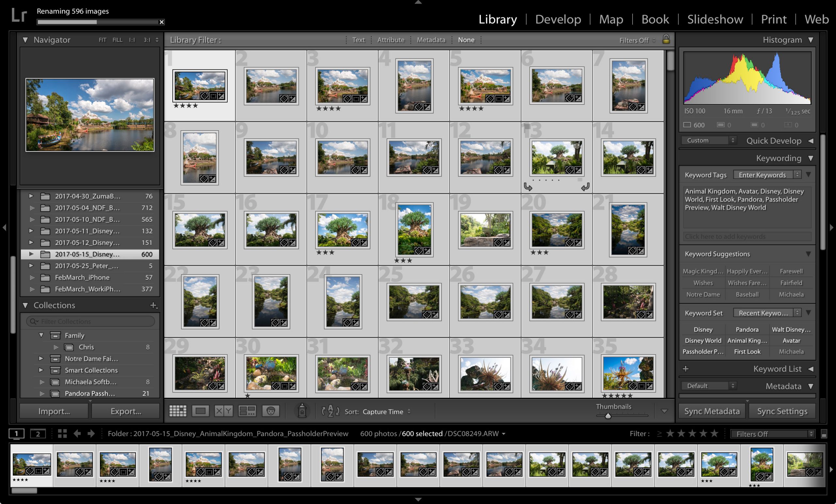Screen dimensions: 836x504
Task: Apply Avatar keyword from Keyword Set
Action: 791,340
